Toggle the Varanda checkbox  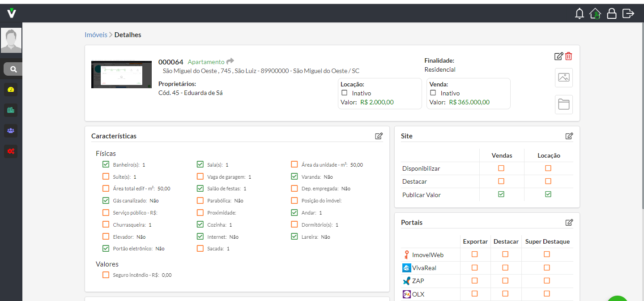click(294, 176)
